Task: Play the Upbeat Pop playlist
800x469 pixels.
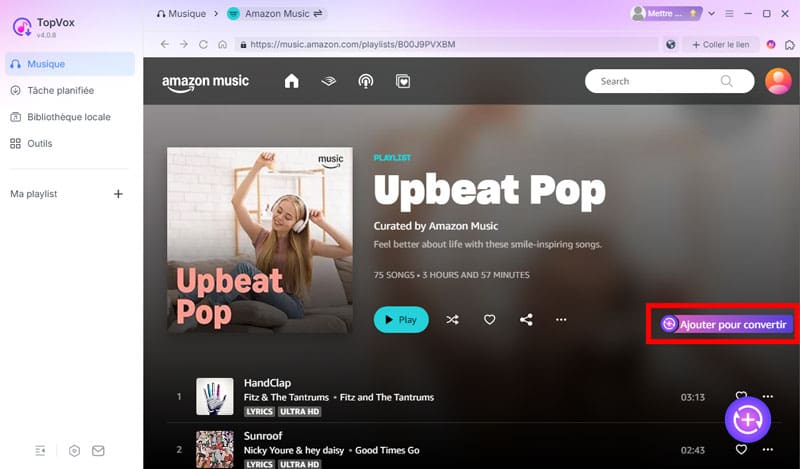Action: tap(401, 319)
